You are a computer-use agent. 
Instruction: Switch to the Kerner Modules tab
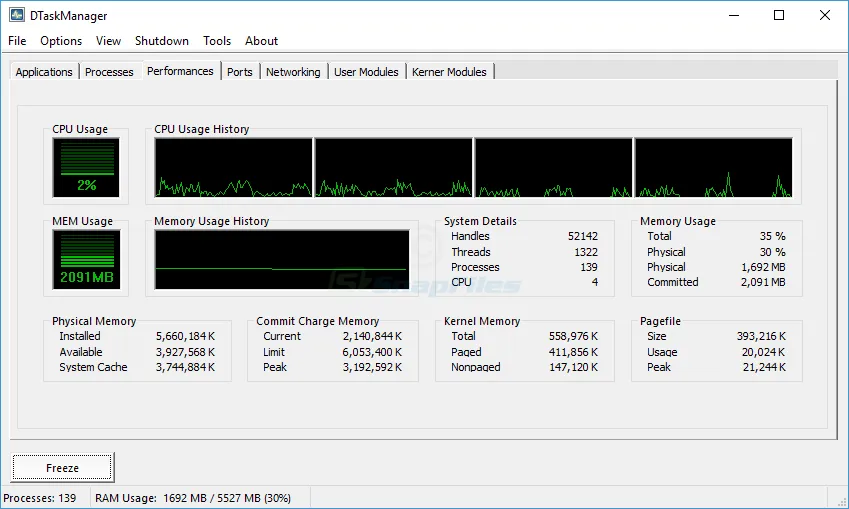(x=449, y=72)
